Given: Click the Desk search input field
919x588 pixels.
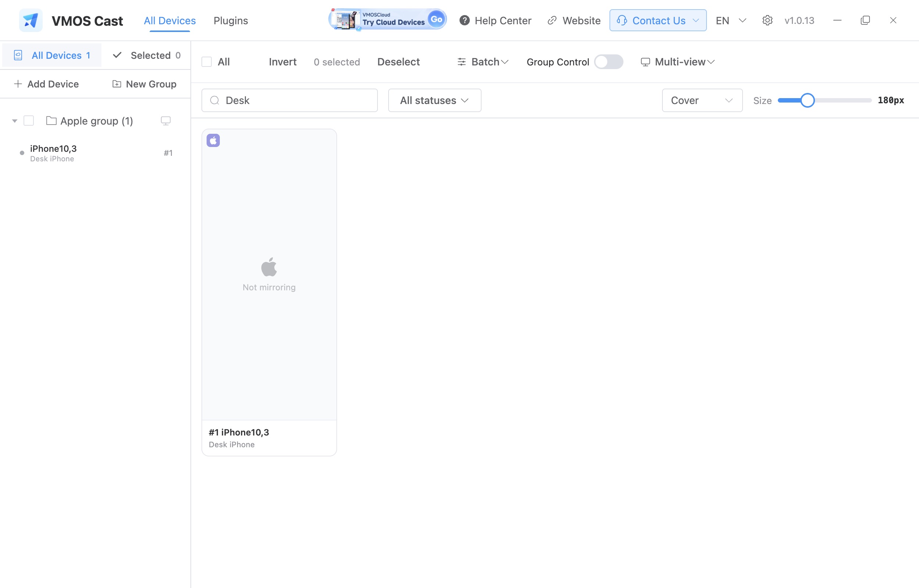Looking at the screenshot, I should coord(290,100).
